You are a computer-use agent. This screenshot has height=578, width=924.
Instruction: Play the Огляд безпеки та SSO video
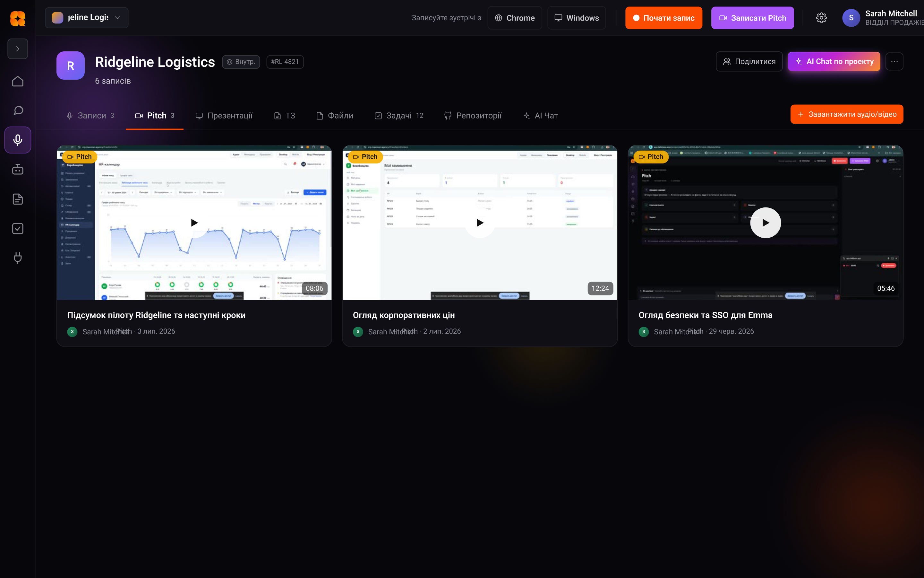pos(766,223)
